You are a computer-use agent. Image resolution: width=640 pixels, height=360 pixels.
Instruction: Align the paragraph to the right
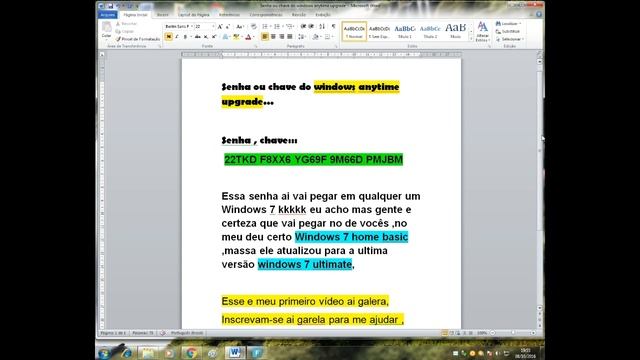[281, 37]
